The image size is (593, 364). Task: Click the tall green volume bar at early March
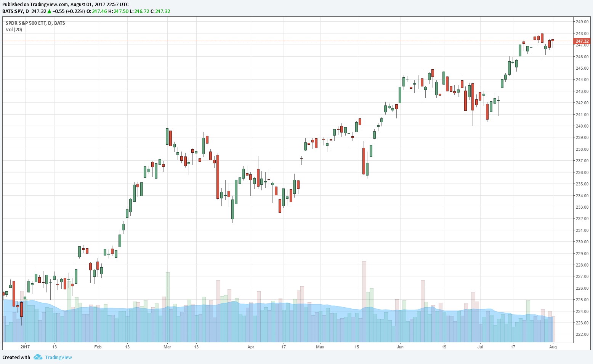pyautogui.click(x=167, y=305)
